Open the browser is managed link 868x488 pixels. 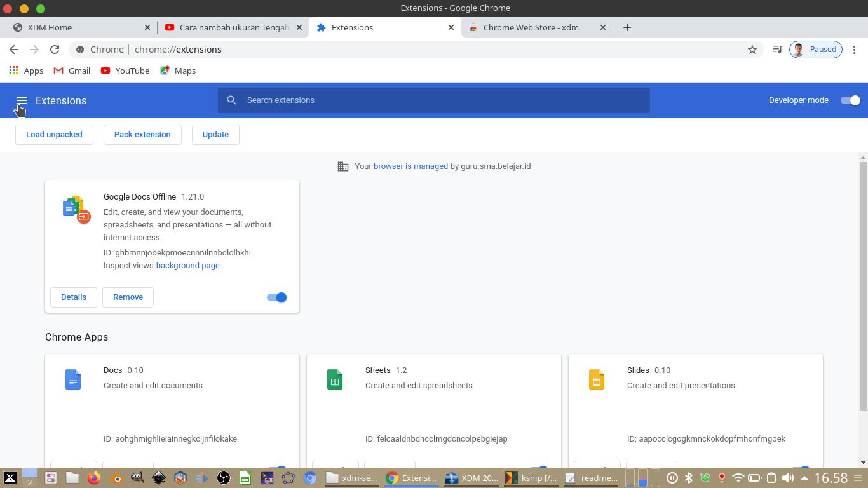(x=410, y=166)
